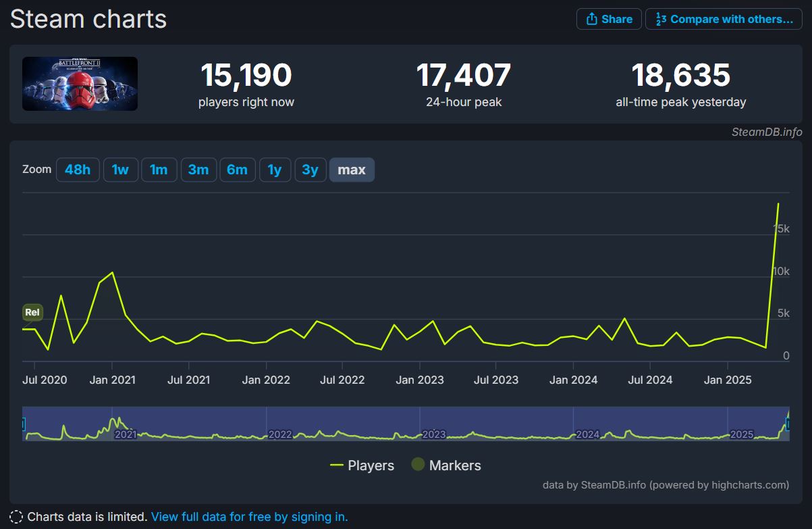This screenshot has height=529, width=812.
Task: Click the 15,190 players right now figure
Action: (x=246, y=75)
